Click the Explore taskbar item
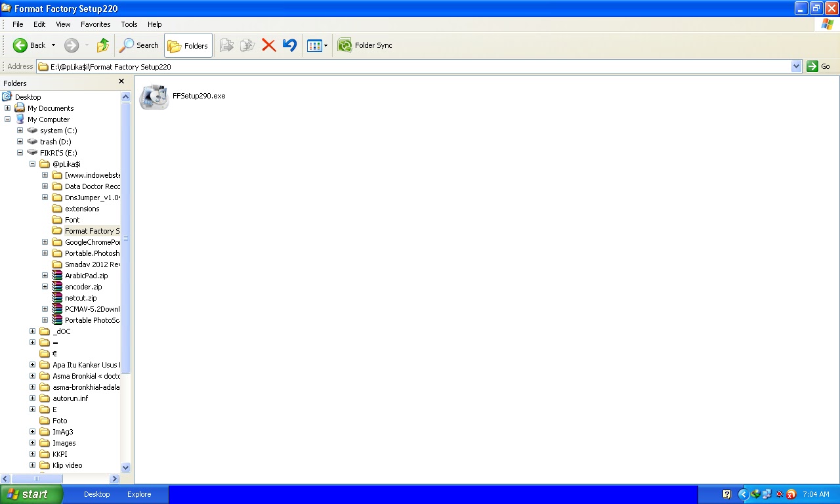 click(139, 494)
